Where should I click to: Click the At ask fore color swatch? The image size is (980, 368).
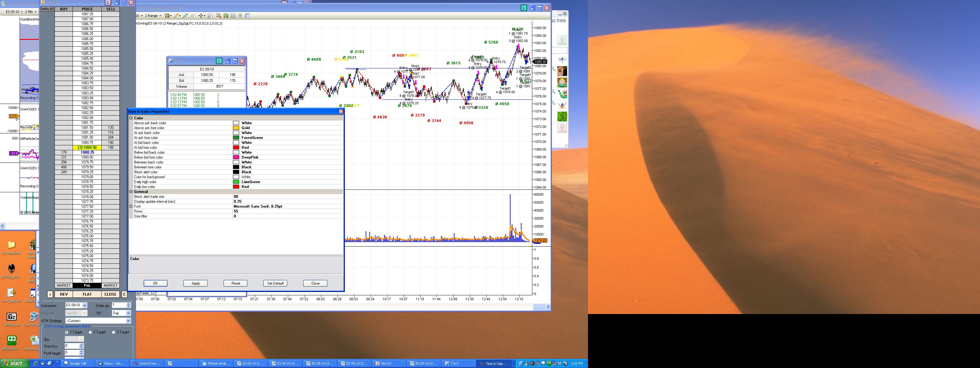(x=236, y=137)
